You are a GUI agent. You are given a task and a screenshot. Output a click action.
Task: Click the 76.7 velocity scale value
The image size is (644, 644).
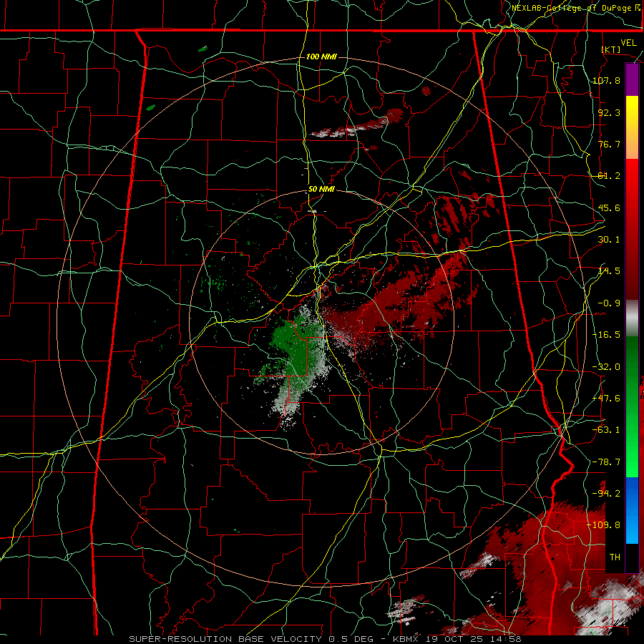tap(609, 144)
